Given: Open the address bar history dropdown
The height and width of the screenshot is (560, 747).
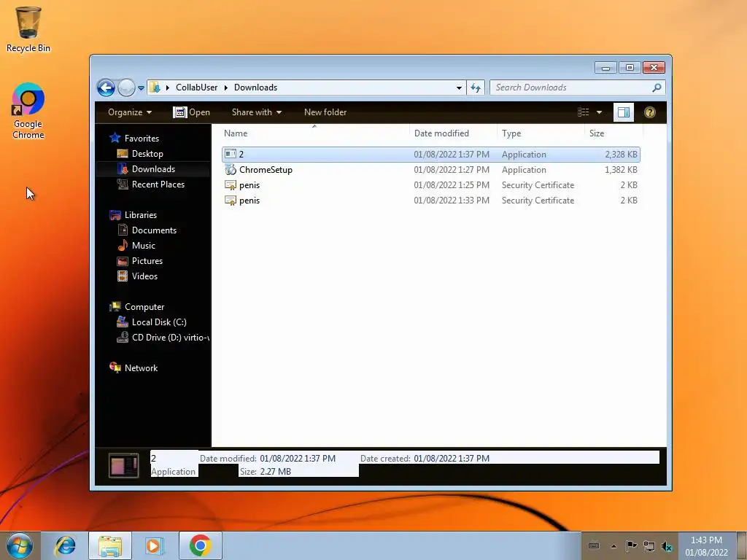Looking at the screenshot, I should (x=459, y=87).
